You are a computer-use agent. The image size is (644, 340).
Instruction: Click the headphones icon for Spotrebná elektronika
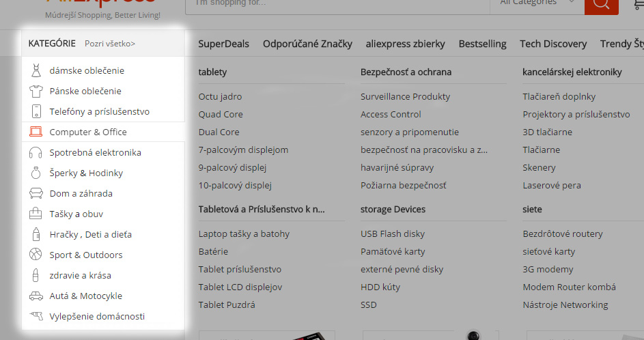[36, 153]
